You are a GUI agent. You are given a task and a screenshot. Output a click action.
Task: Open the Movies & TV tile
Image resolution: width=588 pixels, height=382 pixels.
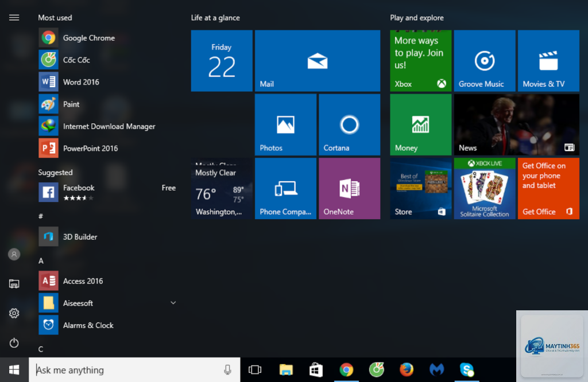548,61
